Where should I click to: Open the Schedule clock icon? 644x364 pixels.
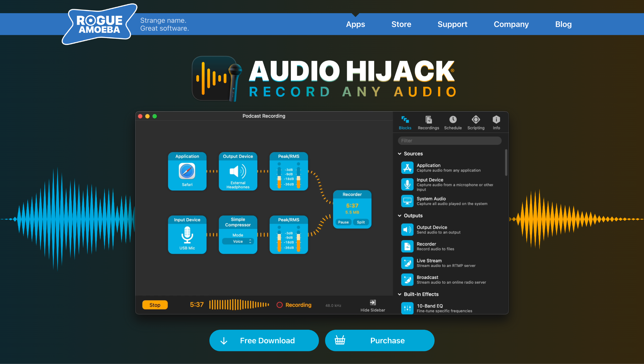tap(453, 120)
